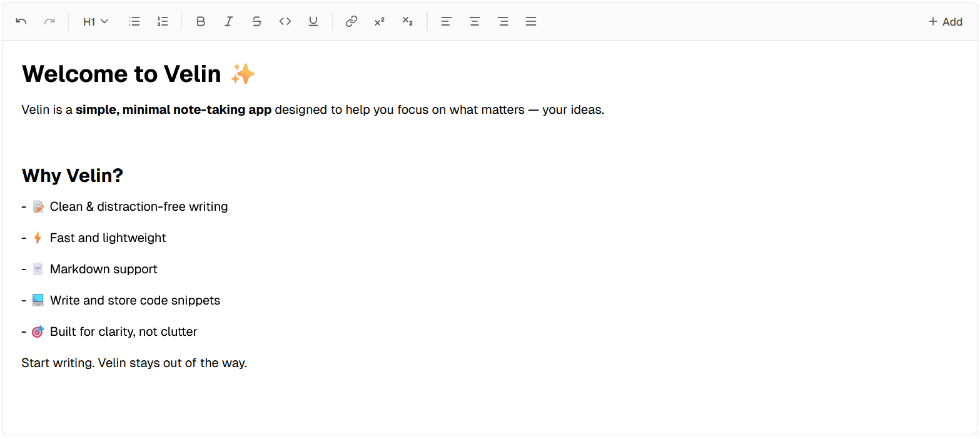This screenshot has height=439, width=980.
Task: Insert a numbered list
Action: coord(163,21)
